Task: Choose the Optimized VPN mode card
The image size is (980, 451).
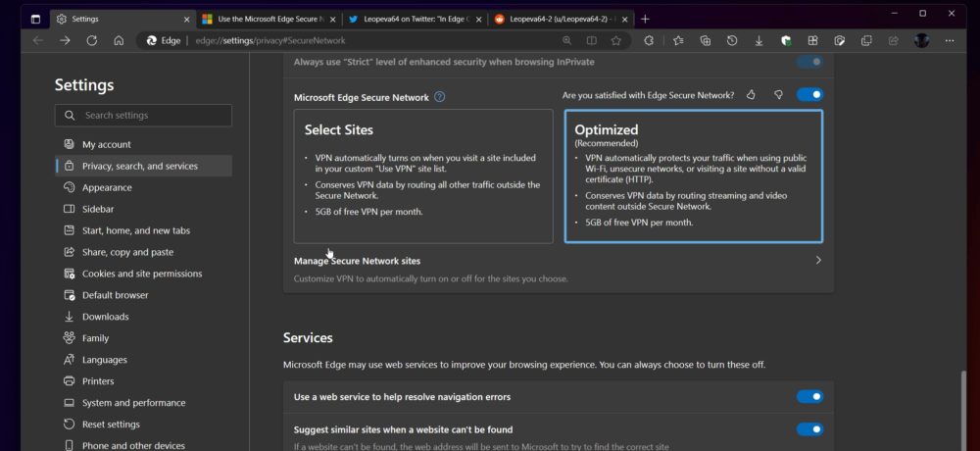Action: [693, 176]
